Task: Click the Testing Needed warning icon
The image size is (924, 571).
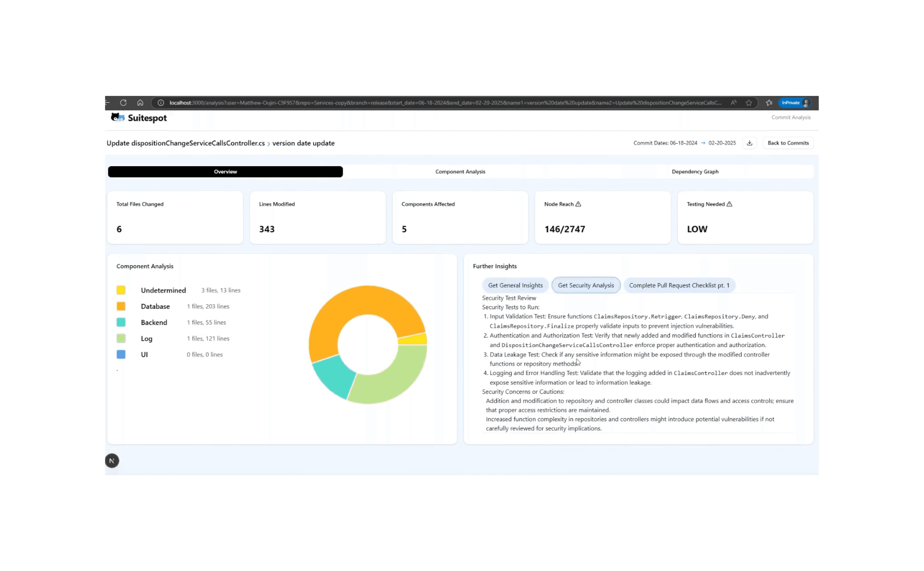Action: (729, 204)
